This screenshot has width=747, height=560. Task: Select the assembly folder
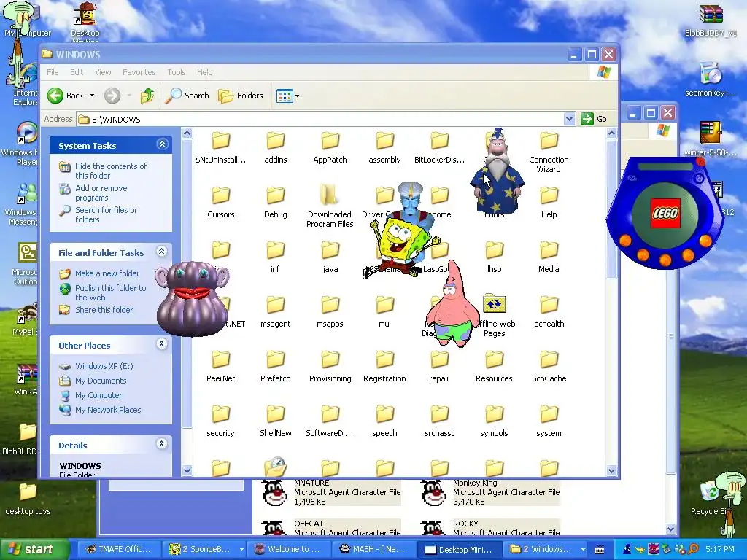click(x=384, y=148)
